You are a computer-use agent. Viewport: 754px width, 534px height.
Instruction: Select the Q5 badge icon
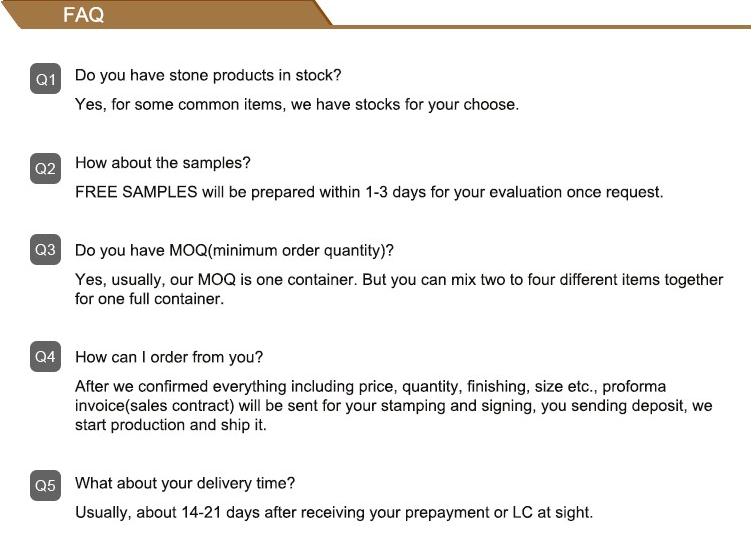click(45, 485)
